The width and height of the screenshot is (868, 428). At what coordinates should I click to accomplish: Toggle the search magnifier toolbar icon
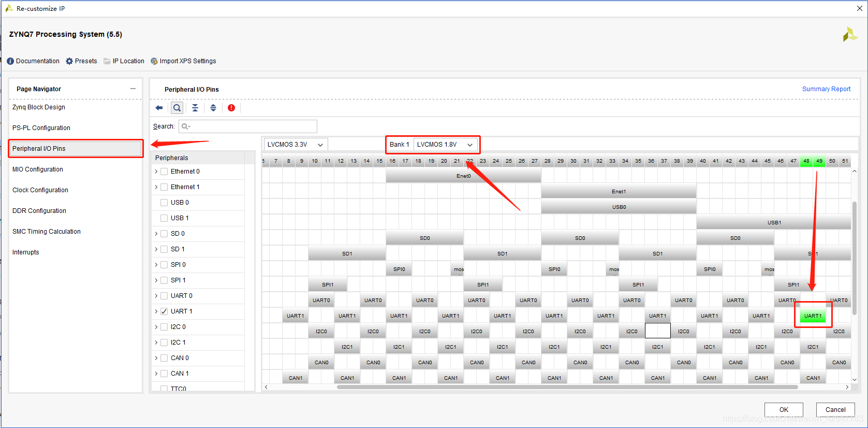(177, 108)
